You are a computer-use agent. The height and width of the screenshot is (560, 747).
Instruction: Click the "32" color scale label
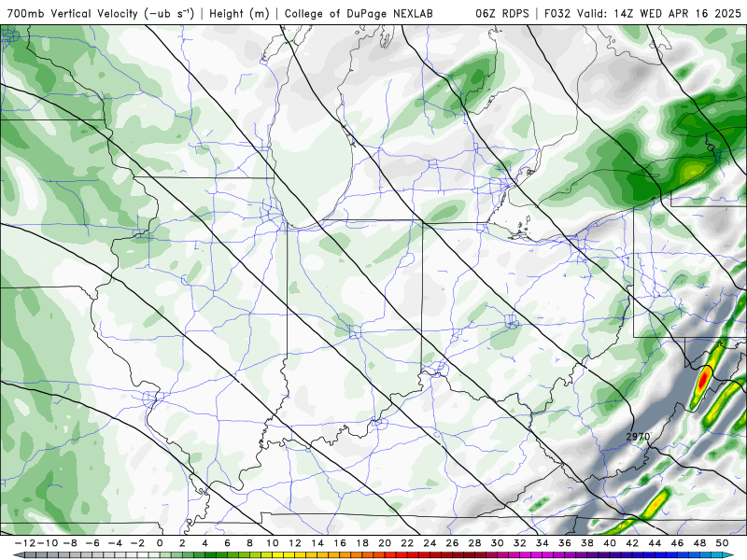tap(520, 543)
